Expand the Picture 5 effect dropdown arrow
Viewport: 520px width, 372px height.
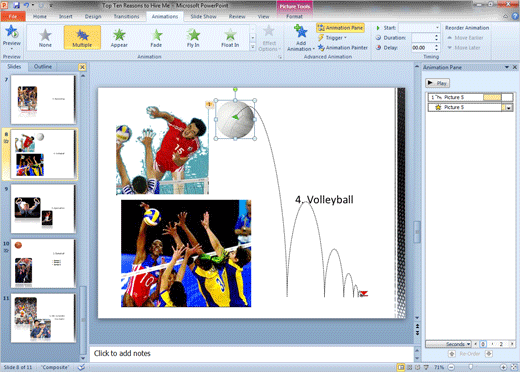[x=508, y=108]
